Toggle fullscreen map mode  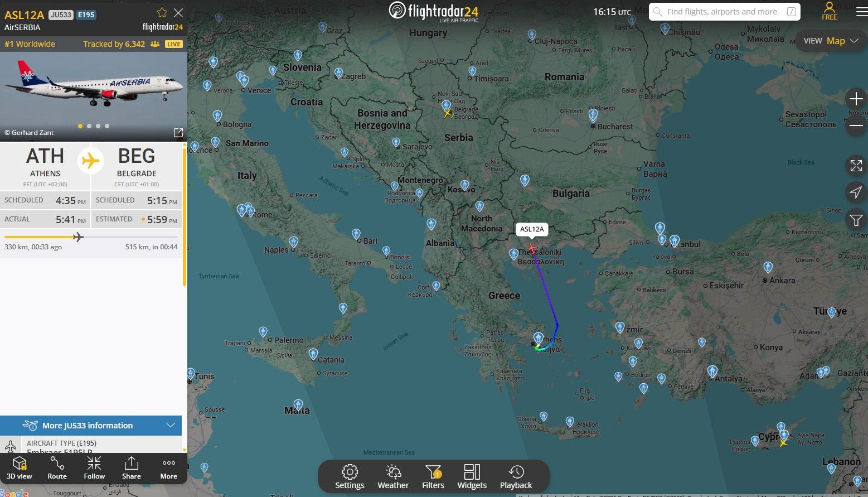click(x=856, y=165)
